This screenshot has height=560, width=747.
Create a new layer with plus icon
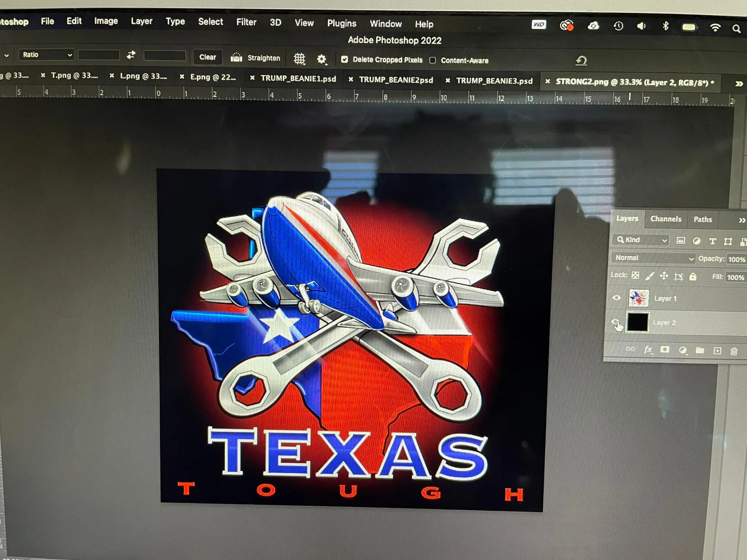(x=717, y=351)
